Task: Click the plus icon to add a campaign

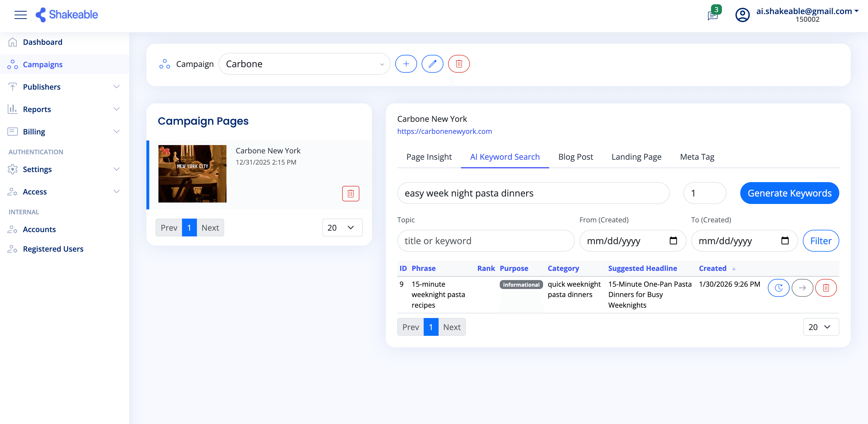Action: pyautogui.click(x=406, y=64)
